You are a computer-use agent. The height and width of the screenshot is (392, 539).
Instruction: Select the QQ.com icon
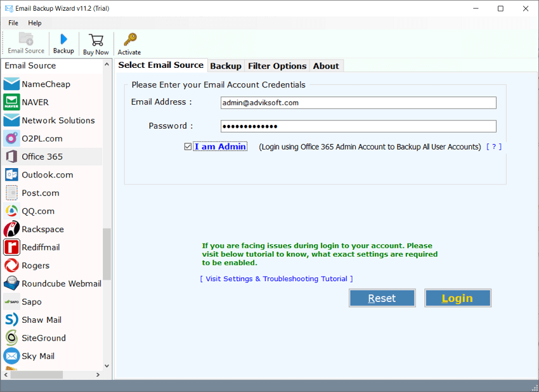coord(11,211)
